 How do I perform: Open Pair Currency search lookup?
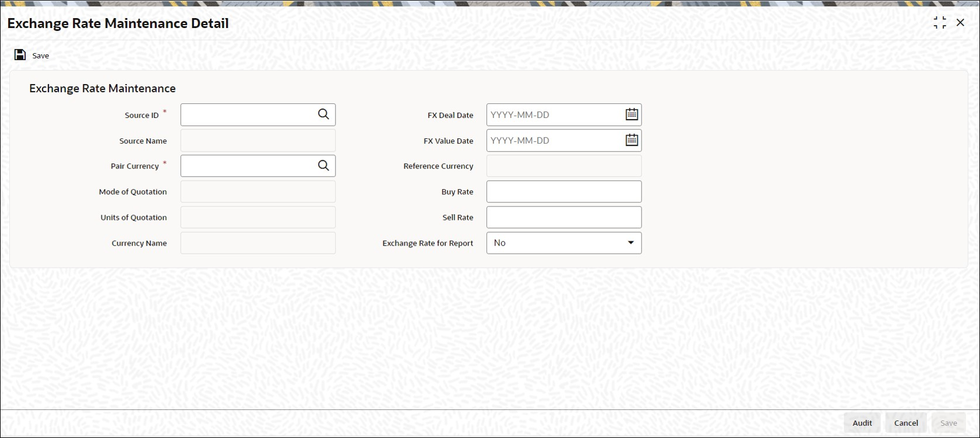tap(323, 166)
